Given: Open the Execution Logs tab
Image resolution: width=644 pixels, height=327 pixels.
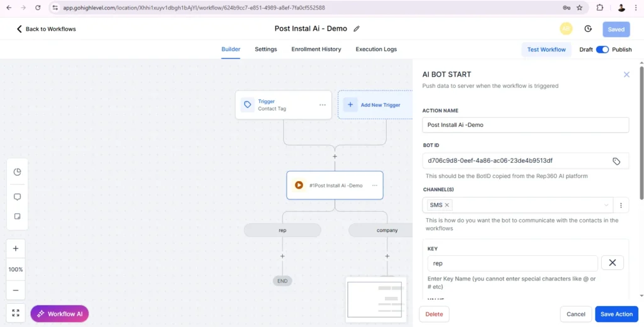Looking at the screenshot, I should (376, 49).
